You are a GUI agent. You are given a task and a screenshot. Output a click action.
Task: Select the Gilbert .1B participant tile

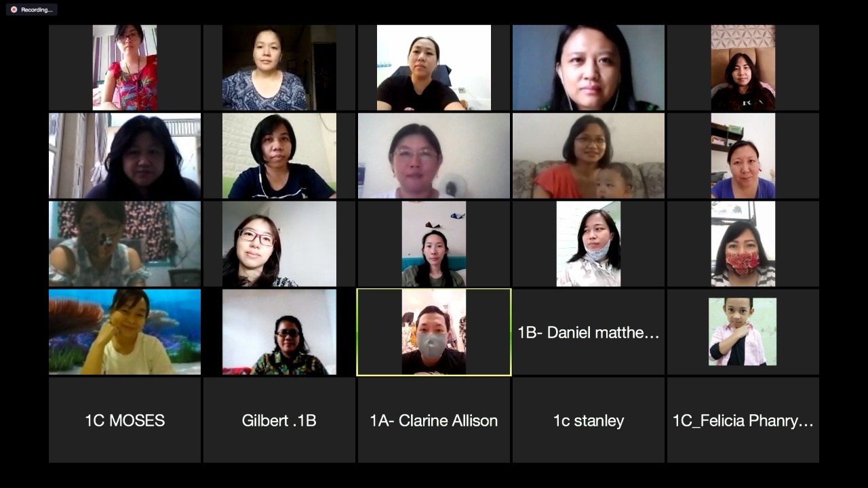(x=279, y=420)
